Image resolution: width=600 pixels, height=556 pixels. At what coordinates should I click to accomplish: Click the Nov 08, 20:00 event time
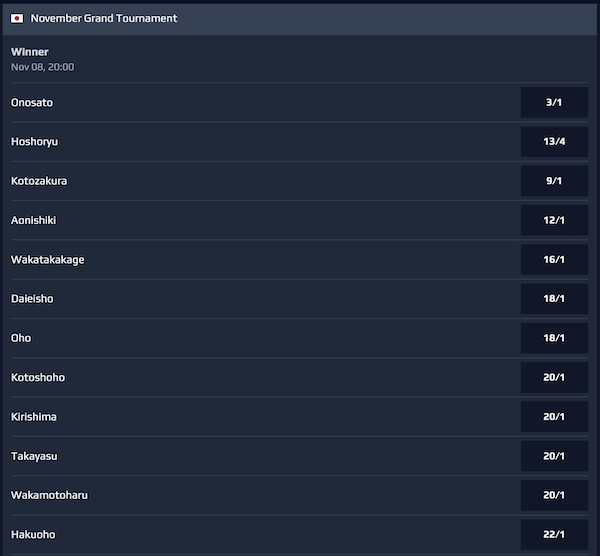tap(42, 67)
